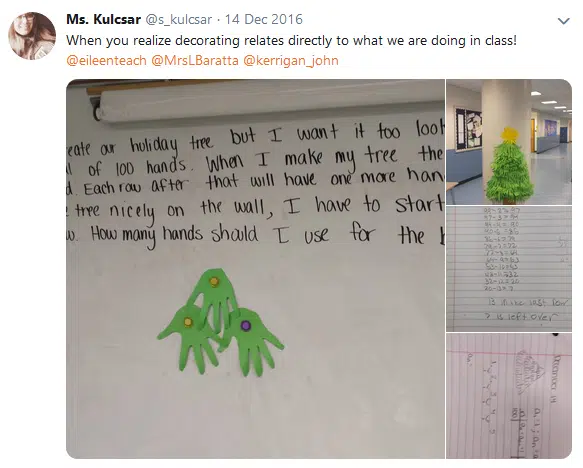Click the purple dot on green hand
This screenshot has width=583, height=468.
click(245, 326)
